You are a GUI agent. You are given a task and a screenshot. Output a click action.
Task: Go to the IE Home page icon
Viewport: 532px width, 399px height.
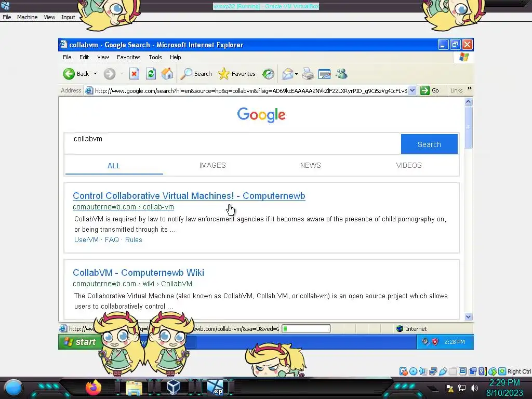(167, 74)
